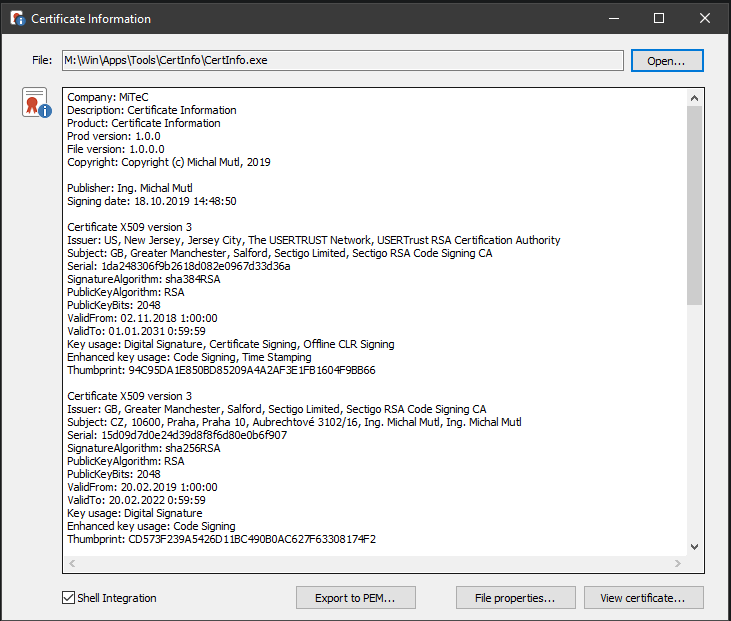Click View certificate... button

coord(643,598)
